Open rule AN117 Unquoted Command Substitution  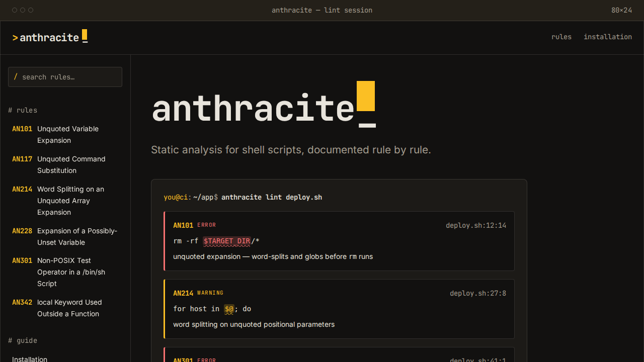tap(65, 165)
